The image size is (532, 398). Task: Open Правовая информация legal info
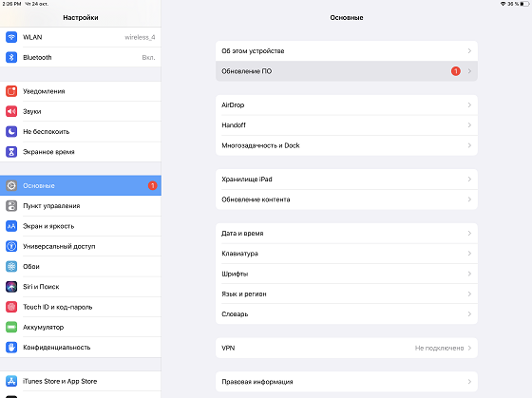tap(347, 382)
